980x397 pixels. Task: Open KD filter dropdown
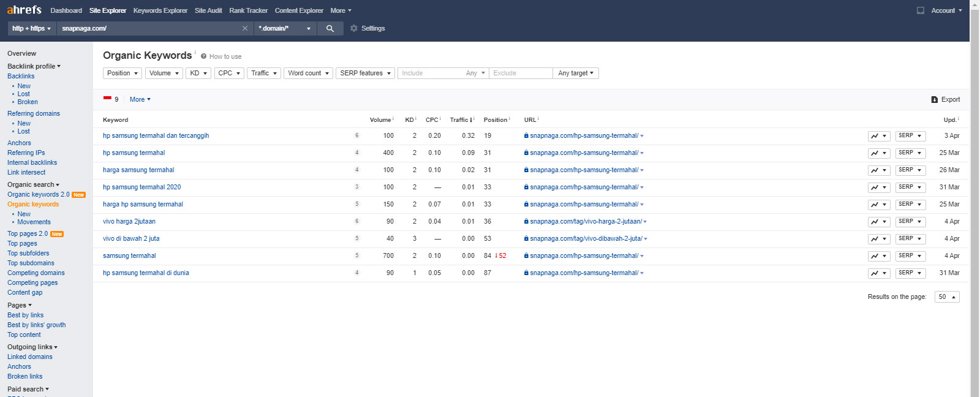(198, 73)
